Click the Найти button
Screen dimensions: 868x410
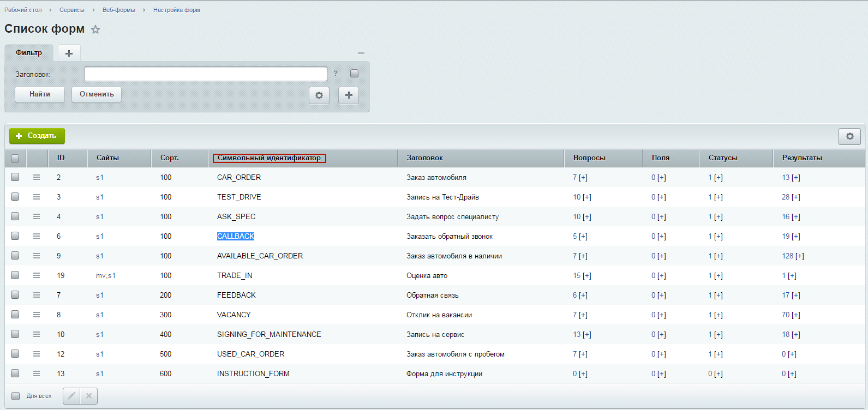click(40, 94)
